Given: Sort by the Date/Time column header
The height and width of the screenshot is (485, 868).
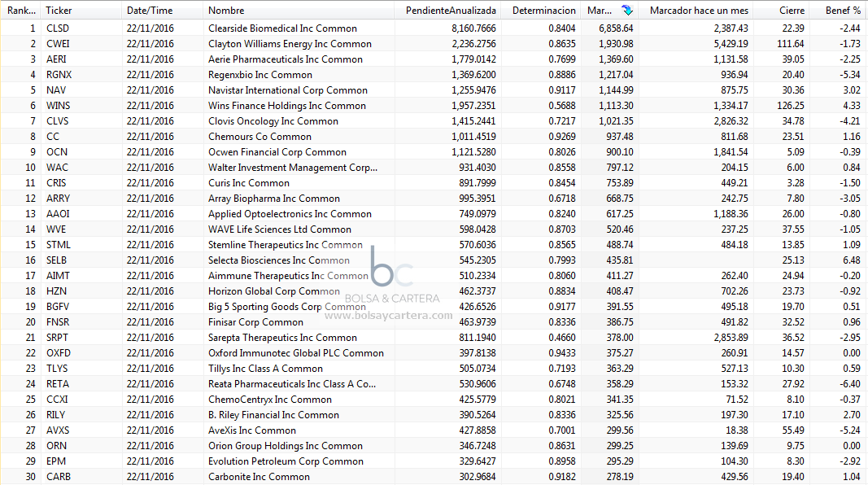Looking at the screenshot, I should [150, 11].
